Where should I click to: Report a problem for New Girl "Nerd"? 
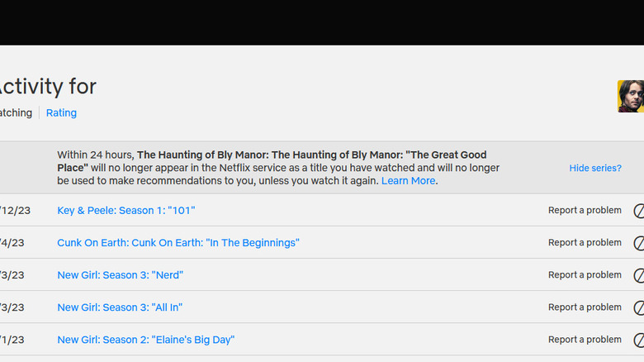point(585,275)
